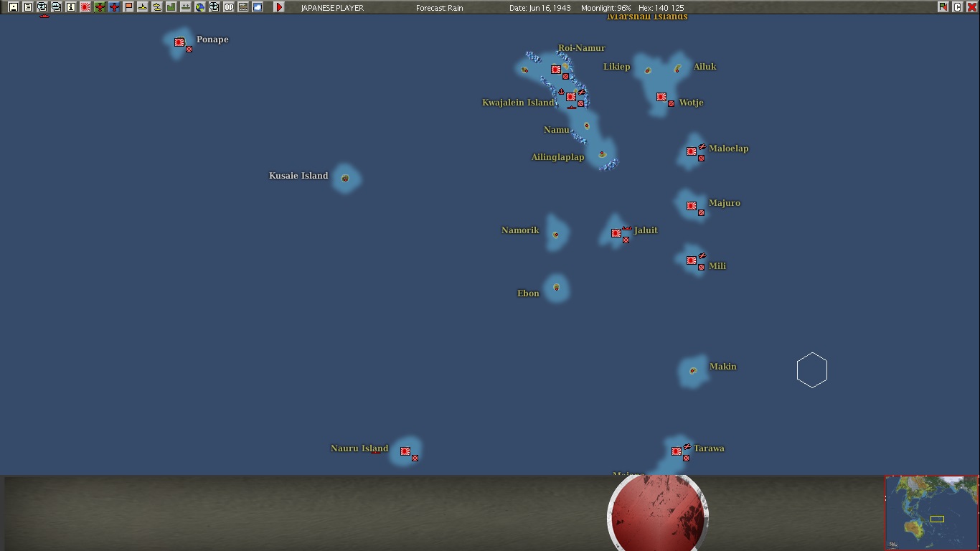Click the 'Roi-Namur' map label
The image size is (980, 551).
(582, 48)
